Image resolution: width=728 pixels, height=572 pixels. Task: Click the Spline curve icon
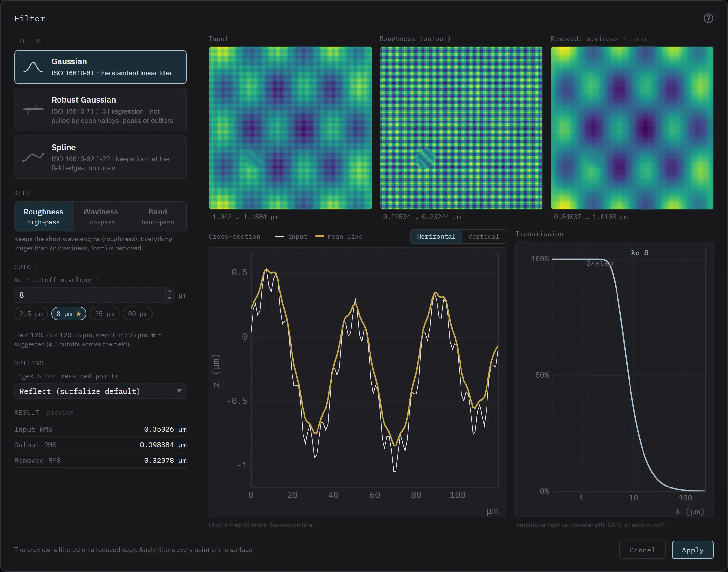(33, 157)
